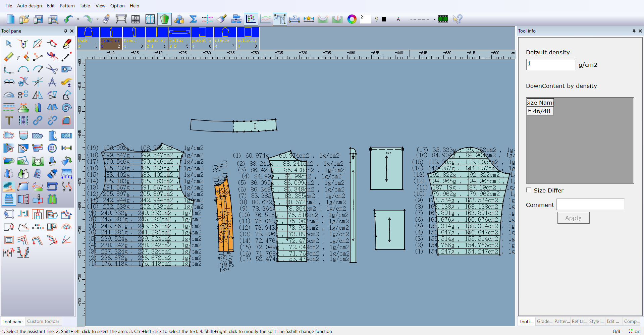
Task: Select the compass divider tool
Action: pyautogui.click(x=52, y=82)
